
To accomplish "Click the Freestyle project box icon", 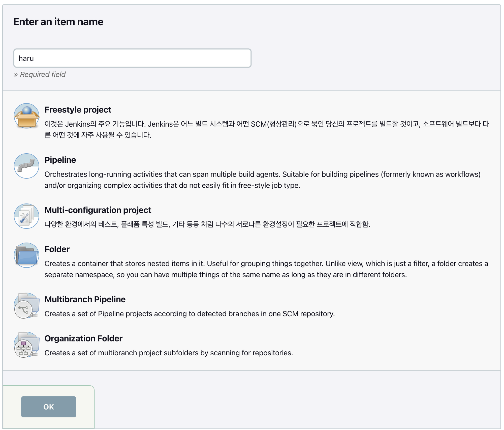I will [x=26, y=116].
